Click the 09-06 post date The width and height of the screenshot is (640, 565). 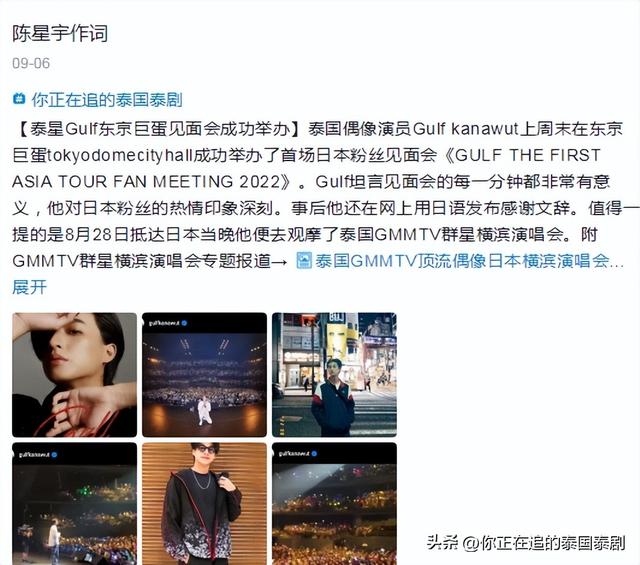pos(31,63)
